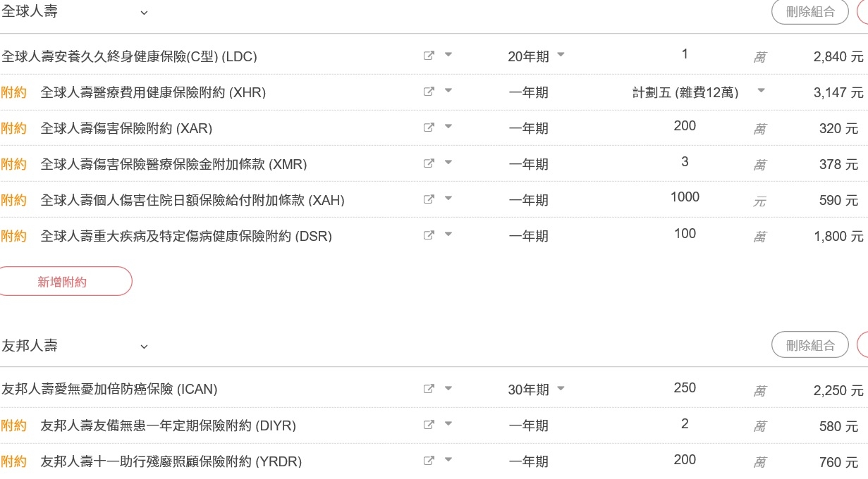Edit the XAR coverage amount 200
The width and height of the screenshot is (868, 479).
[685, 126]
